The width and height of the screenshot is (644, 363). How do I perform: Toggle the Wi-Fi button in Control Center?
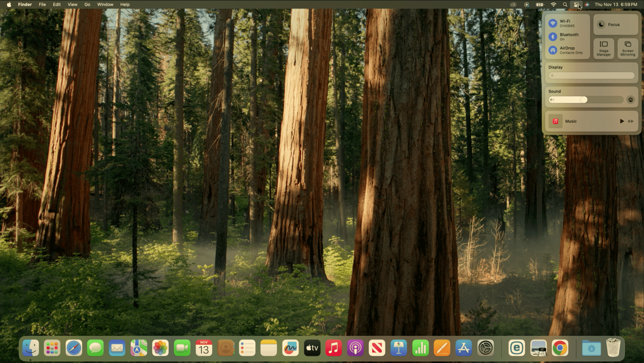point(553,23)
